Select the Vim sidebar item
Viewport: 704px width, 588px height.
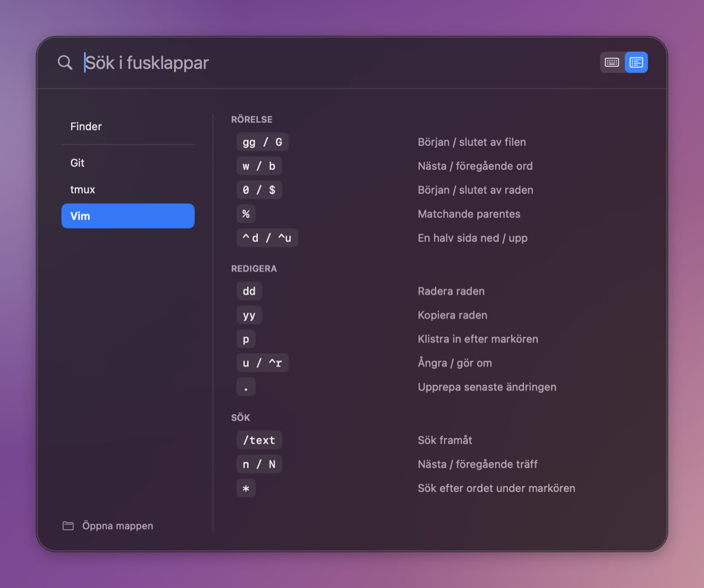point(128,216)
